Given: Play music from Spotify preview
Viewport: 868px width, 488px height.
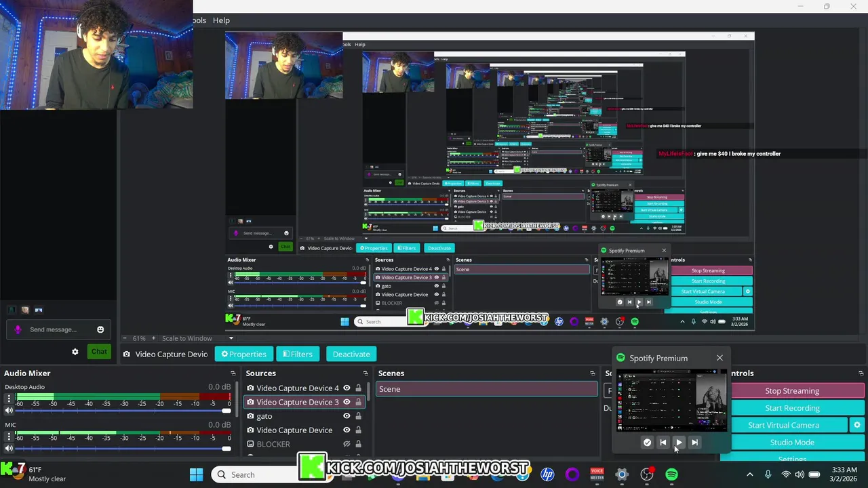Looking at the screenshot, I should (679, 443).
